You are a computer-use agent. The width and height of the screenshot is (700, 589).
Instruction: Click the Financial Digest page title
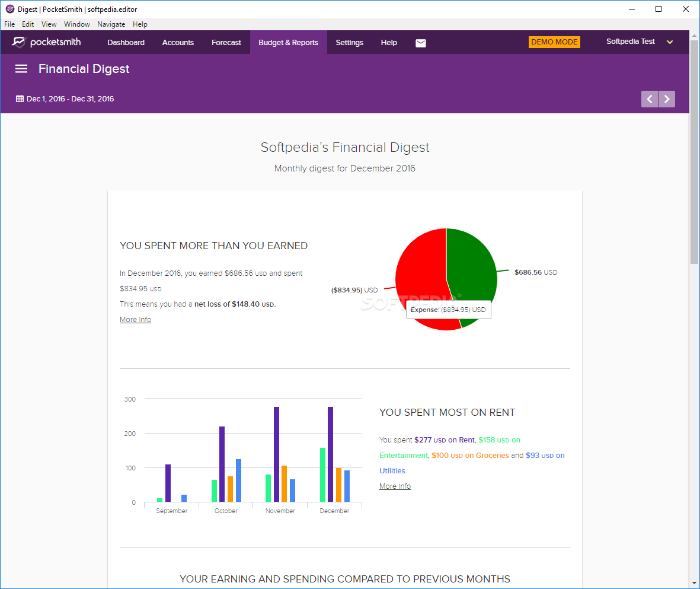pos(84,69)
